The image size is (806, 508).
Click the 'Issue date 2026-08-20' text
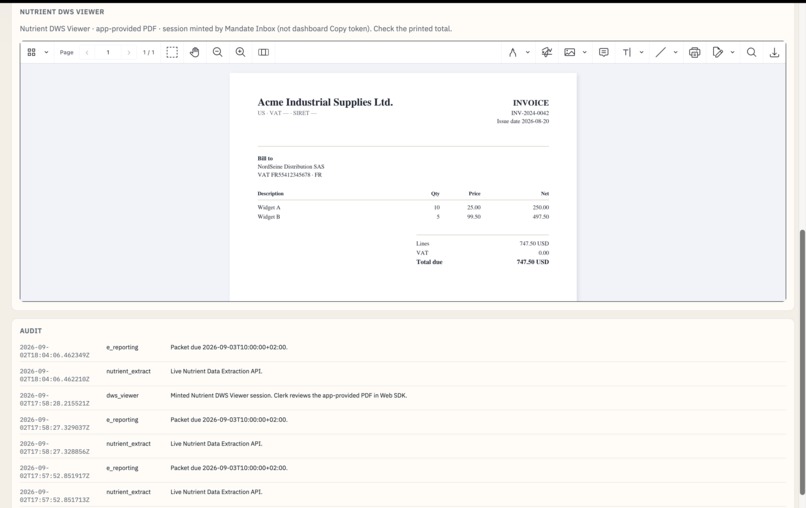523,121
